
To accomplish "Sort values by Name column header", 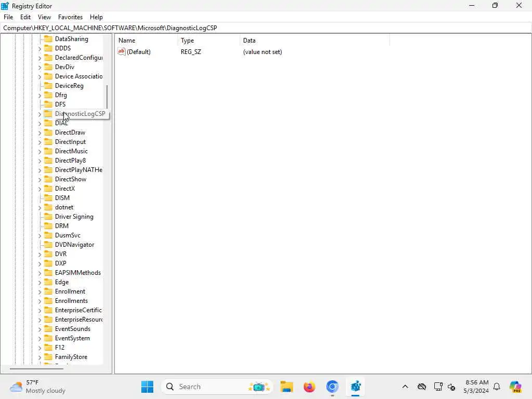I will (x=146, y=41).
